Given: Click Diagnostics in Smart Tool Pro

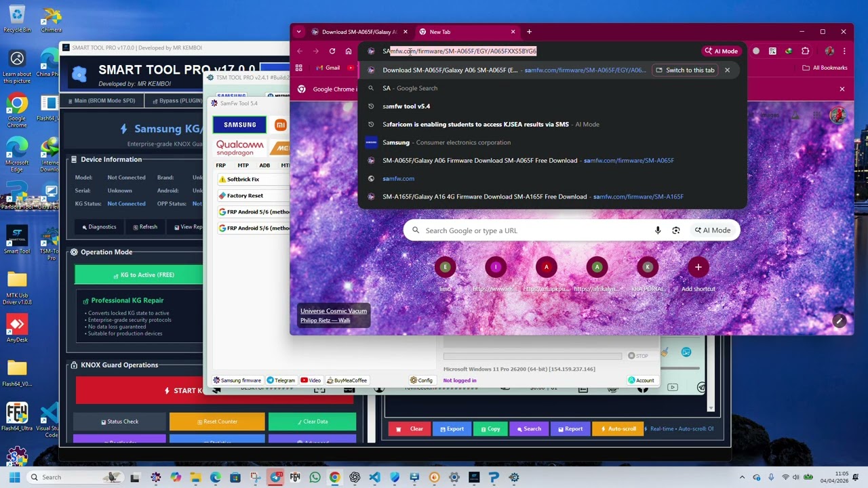Looking at the screenshot, I should click(99, 227).
